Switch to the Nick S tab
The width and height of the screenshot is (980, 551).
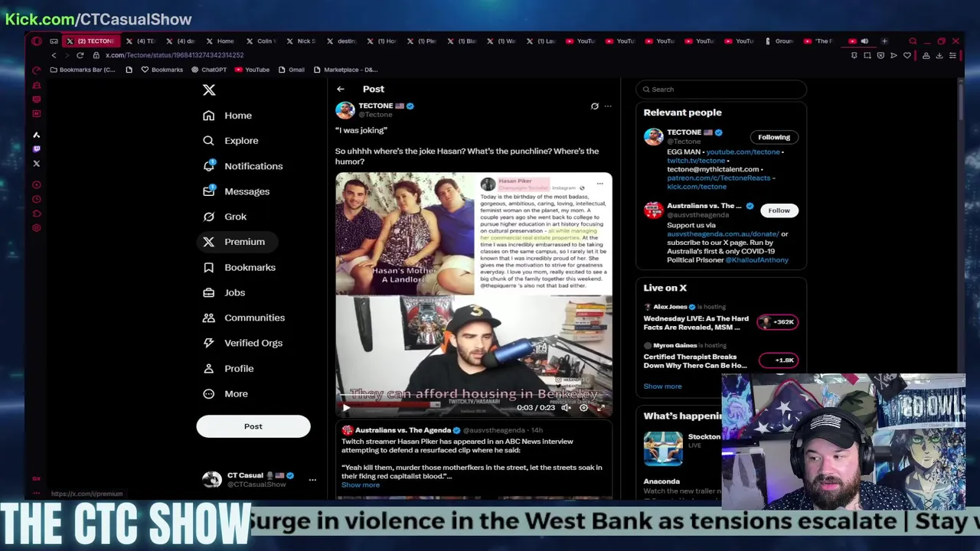pos(301,41)
